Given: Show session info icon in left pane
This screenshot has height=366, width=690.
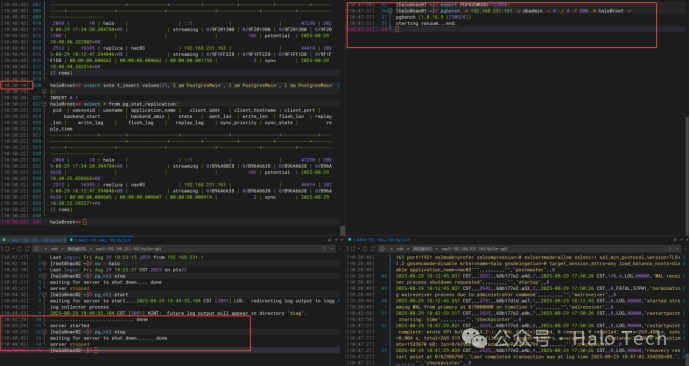Looking at the screenshot, I should click(x=36, y=249).
